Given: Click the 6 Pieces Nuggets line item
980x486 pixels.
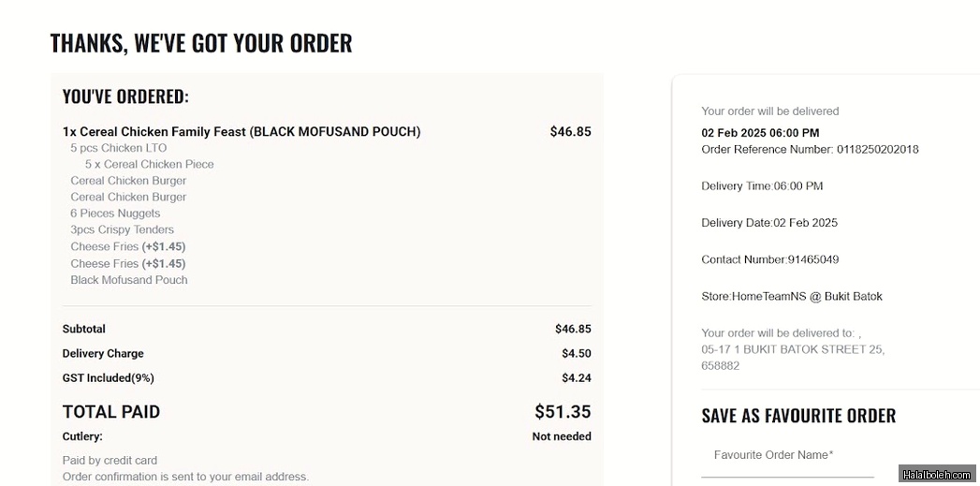Looking at the screenshot, I should 115,214.
